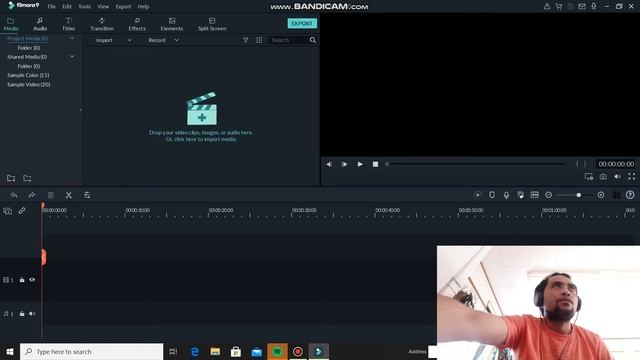The image size is (640, 360).
Task: Click the Add new folder icon
Action: coord(11,178)
